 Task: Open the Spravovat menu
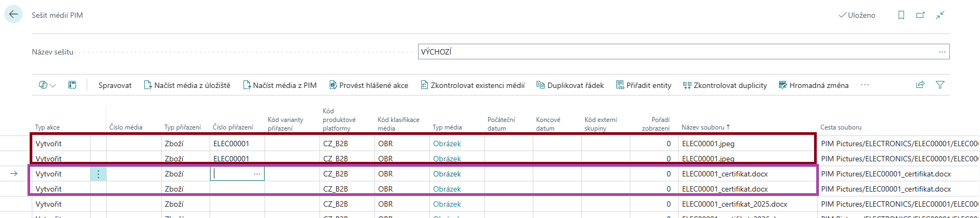pos(115,85)
